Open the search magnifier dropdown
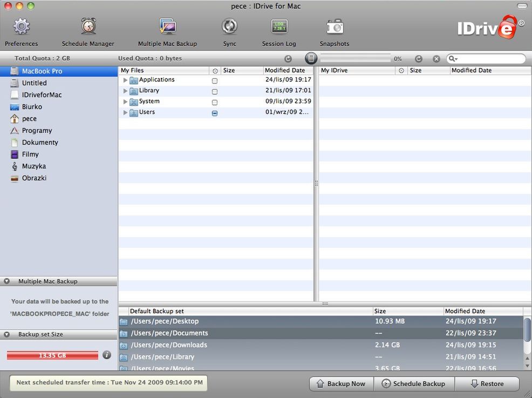Screen dimensions: 532x398 tap(453, 59)
